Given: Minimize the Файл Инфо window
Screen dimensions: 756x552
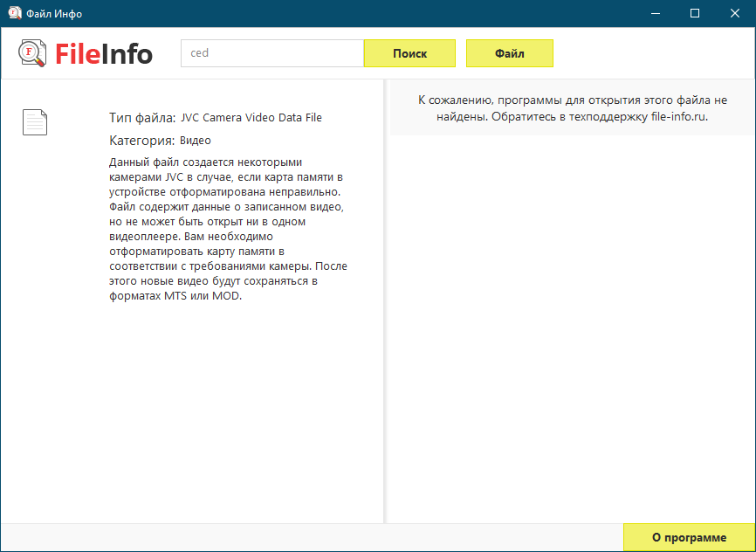Looking at the screenshot, I should (655, 13).
